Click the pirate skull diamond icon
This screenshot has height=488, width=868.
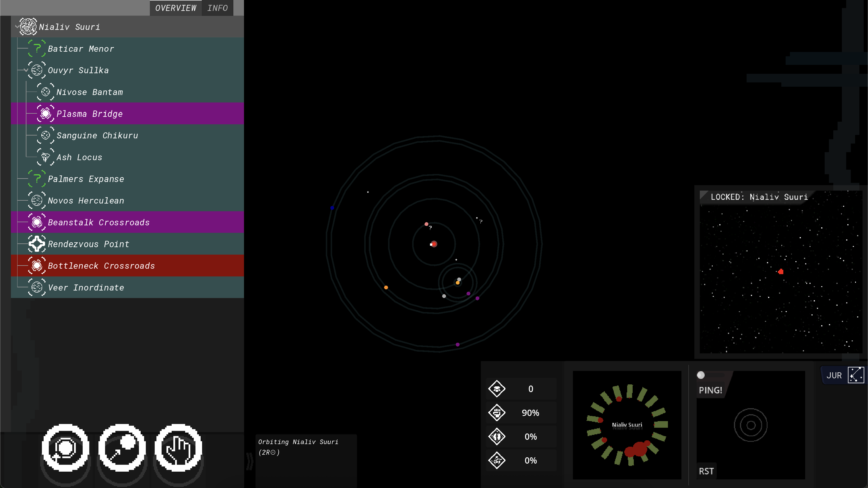[497, 389]
